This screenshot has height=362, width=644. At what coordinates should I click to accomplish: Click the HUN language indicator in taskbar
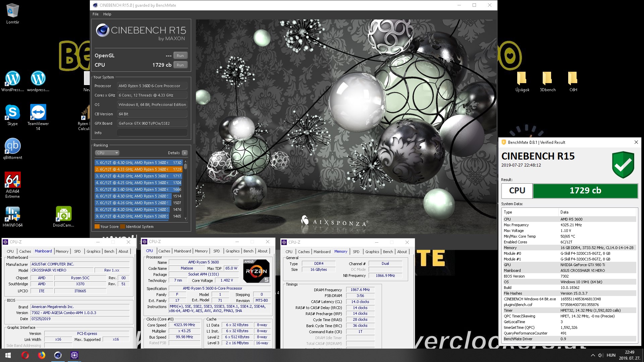pyautogui.click(x=611, y=355)
